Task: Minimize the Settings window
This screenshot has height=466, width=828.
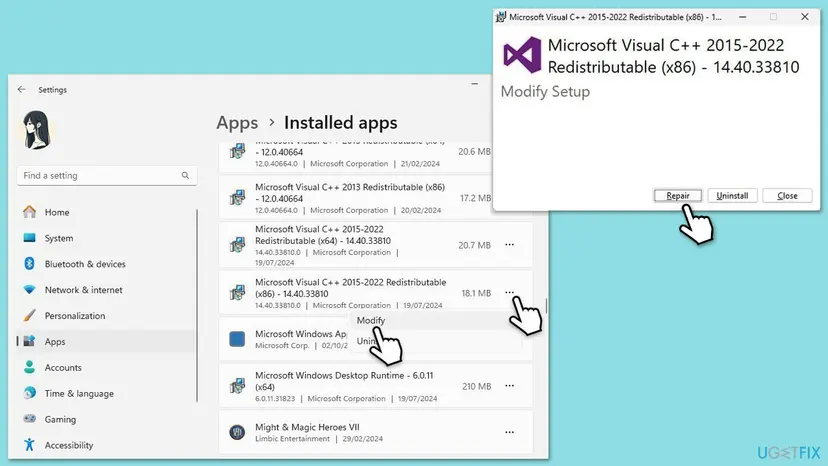Action: pos(475,84)
